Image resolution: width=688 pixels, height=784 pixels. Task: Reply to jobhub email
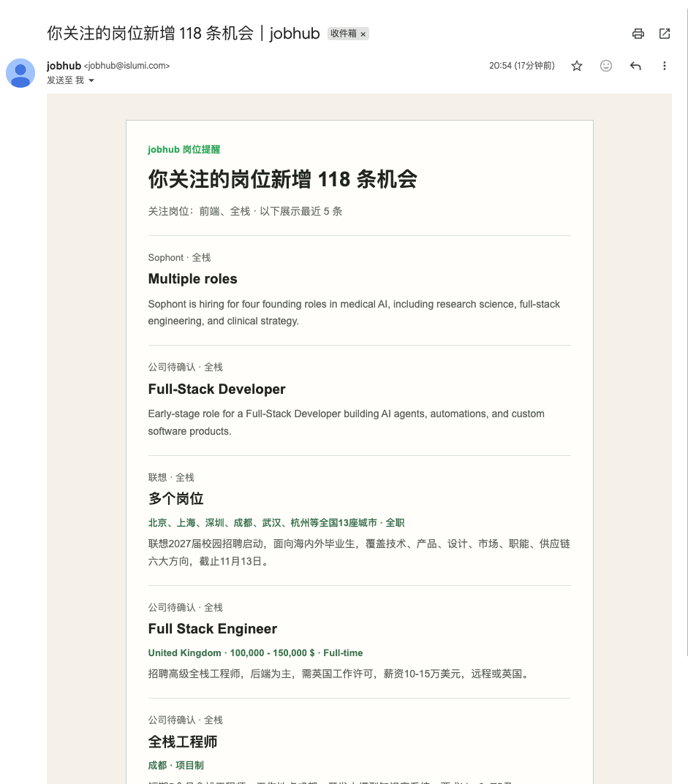635,66
